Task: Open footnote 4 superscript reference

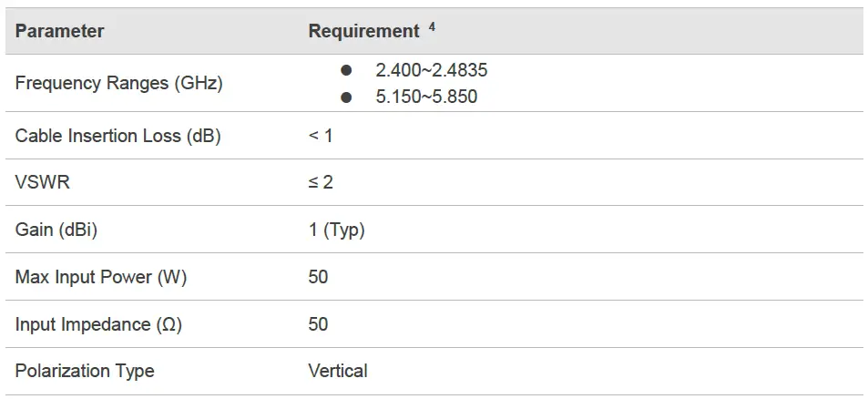Action: 432,26
